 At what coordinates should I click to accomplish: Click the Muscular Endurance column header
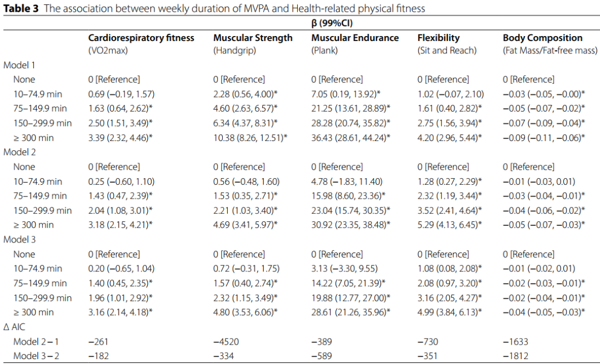pyautogui.click(x=355, y=38)
